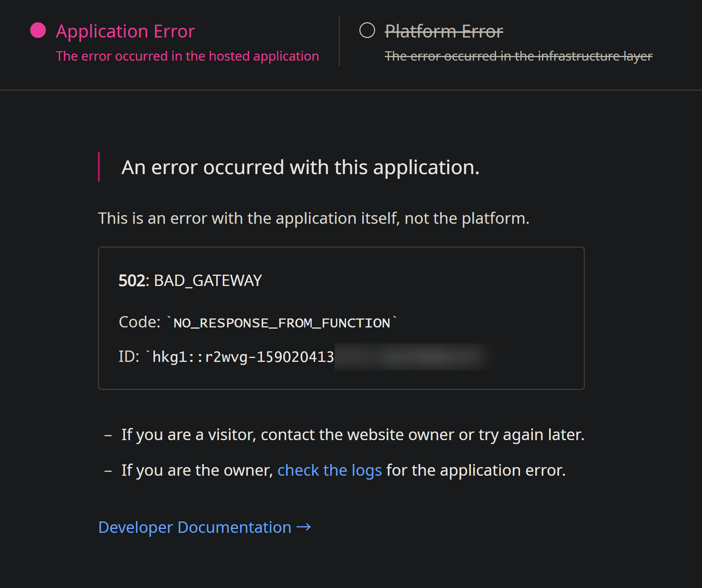Open the check the logs link
Image resolution: width=702 pixels, height=588 pixels.
[329, 470]
